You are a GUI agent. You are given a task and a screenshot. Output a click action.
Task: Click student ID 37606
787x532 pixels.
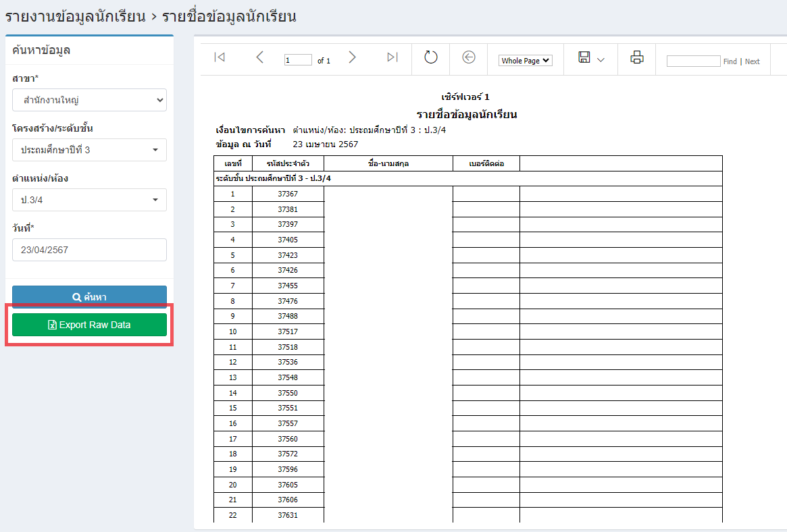point(288,500)
